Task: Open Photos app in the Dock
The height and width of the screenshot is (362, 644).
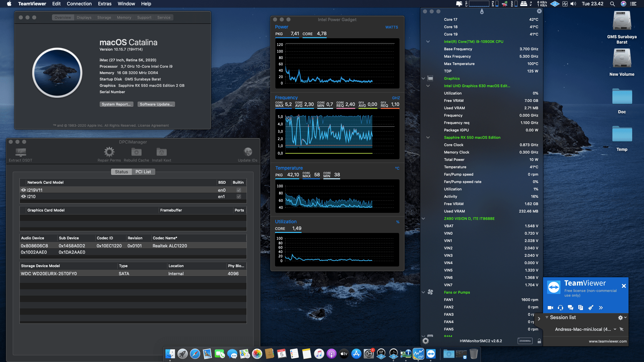Action: [x=257, y=354]
